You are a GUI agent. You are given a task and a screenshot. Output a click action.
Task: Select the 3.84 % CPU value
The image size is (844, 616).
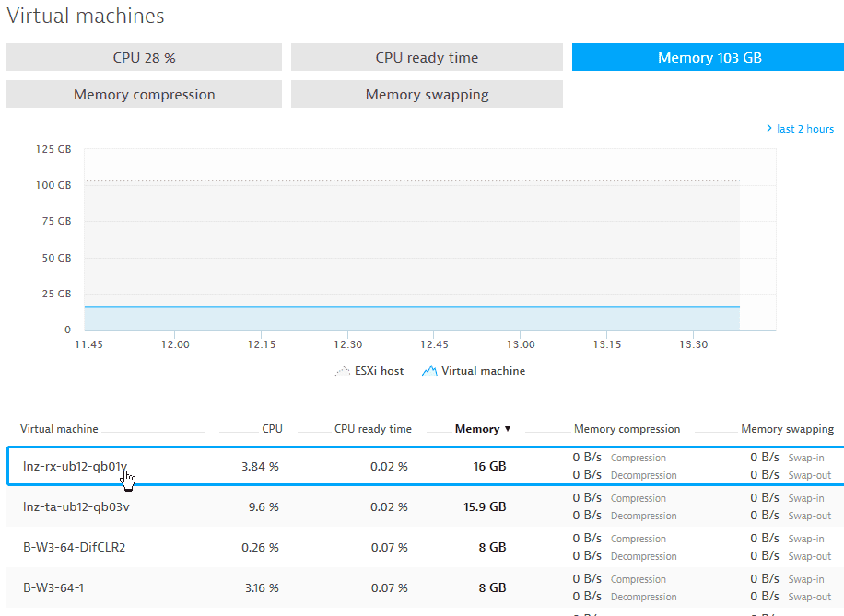[x=260, y=467]
